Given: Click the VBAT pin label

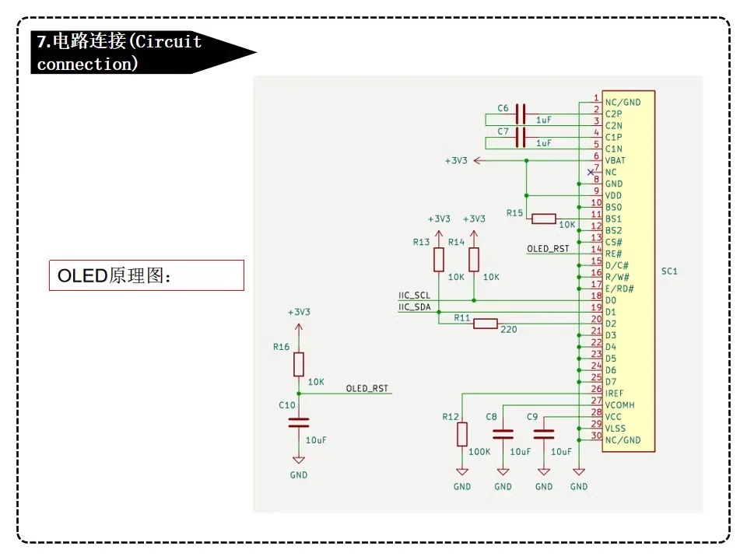Looking at the screenshot, I should pyautogui.click(x=615, y=160).
